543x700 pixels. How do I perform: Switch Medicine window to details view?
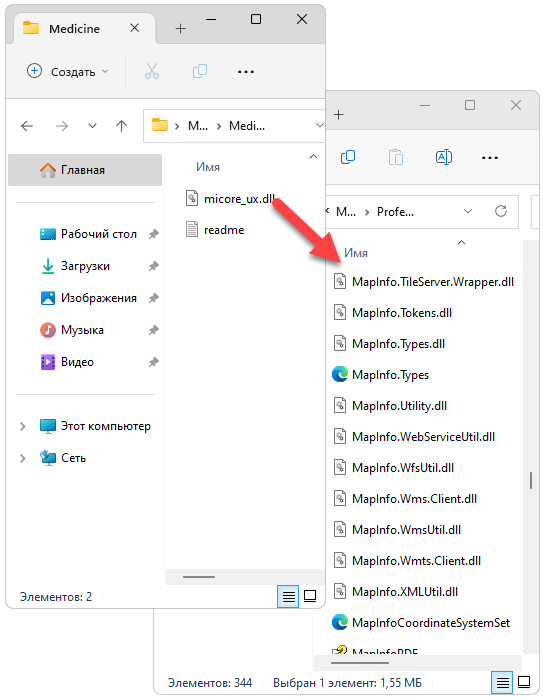point(288,596)
